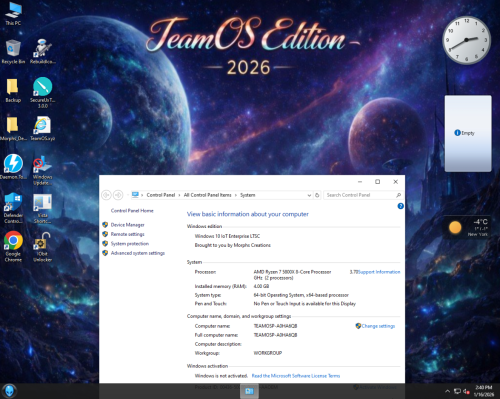Screen dimensions: 500x399
Task: Click arrow after computer icon in address bar
Action: [x=142, y=195]
